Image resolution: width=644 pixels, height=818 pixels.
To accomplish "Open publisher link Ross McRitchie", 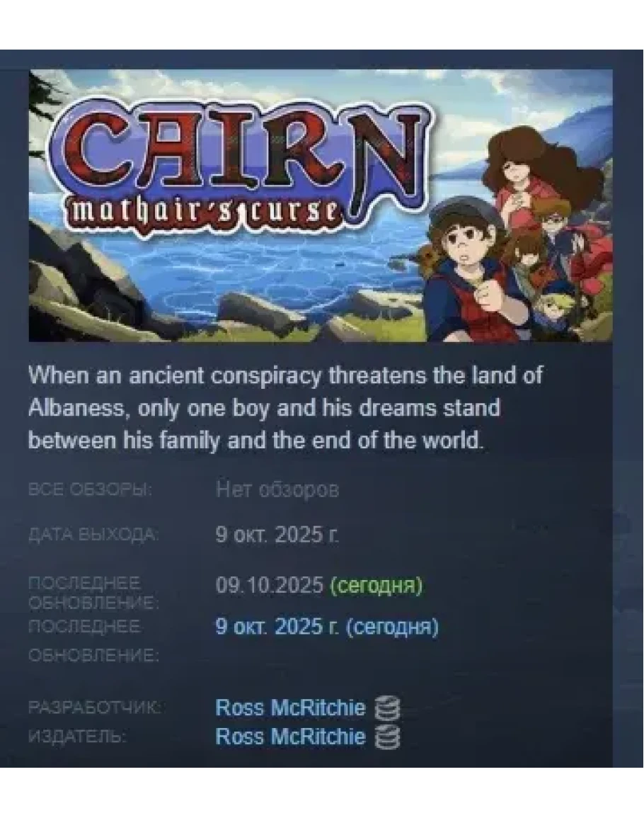I will click(290, 737).
